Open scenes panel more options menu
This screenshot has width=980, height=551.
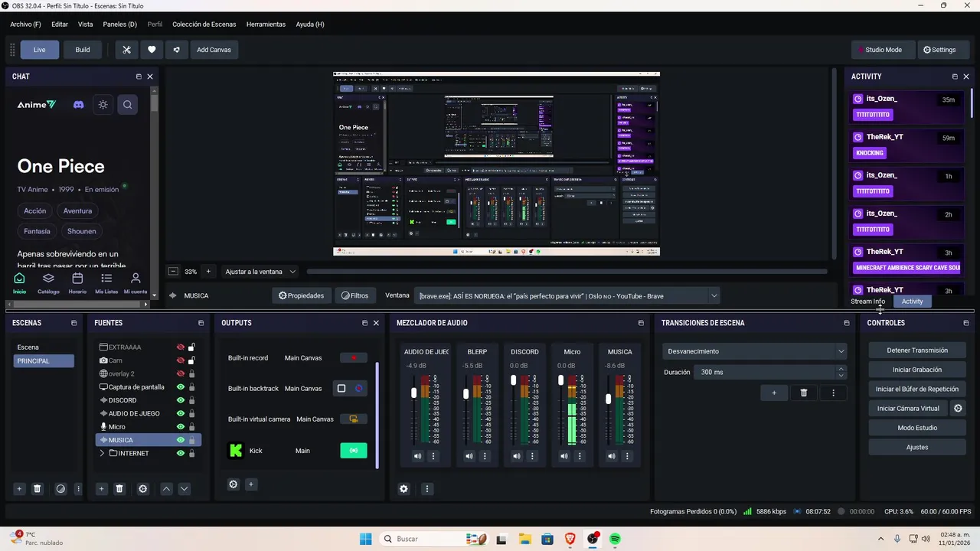tap(78, 489)
